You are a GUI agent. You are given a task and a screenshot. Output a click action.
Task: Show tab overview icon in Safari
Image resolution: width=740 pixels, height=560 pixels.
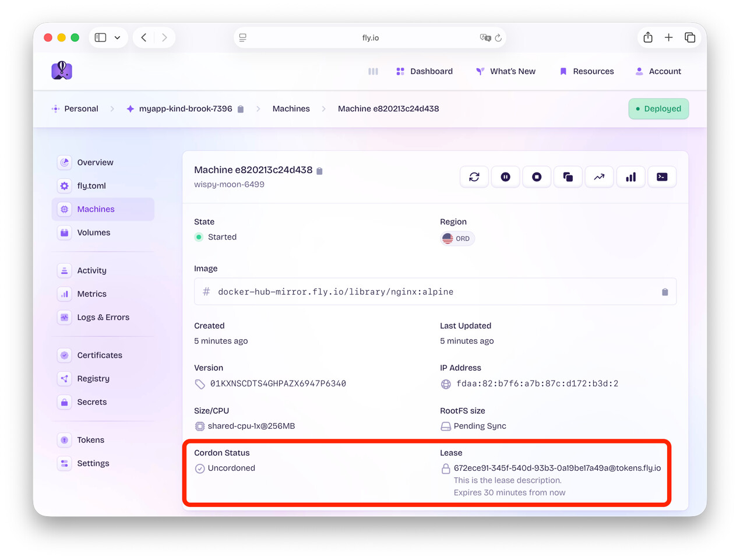tap(690, 37)
